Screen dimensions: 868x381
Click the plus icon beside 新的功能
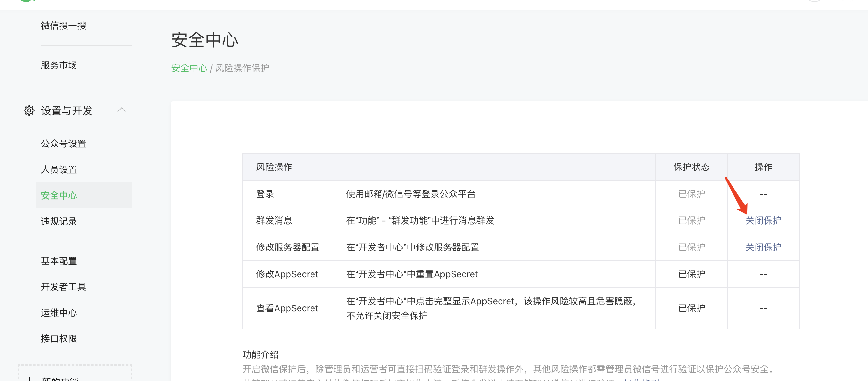pyautogui.click(x=30, y=379)
